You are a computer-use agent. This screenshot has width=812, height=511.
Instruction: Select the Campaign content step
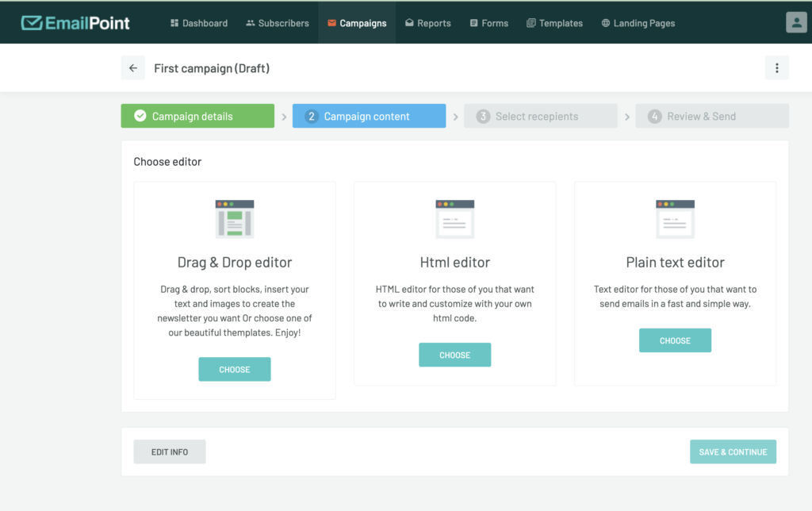pyautogui.click(x=369, y=116)
